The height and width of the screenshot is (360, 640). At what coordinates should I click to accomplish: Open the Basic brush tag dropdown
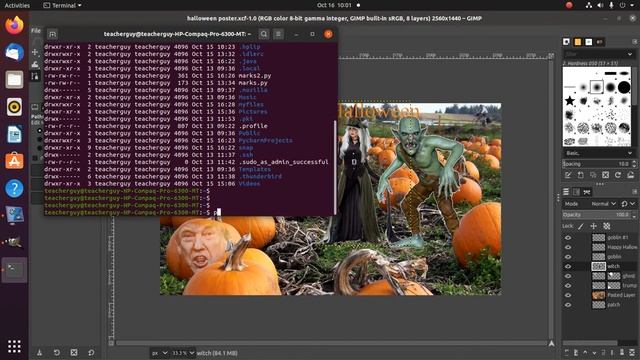[x=598, y=153]
